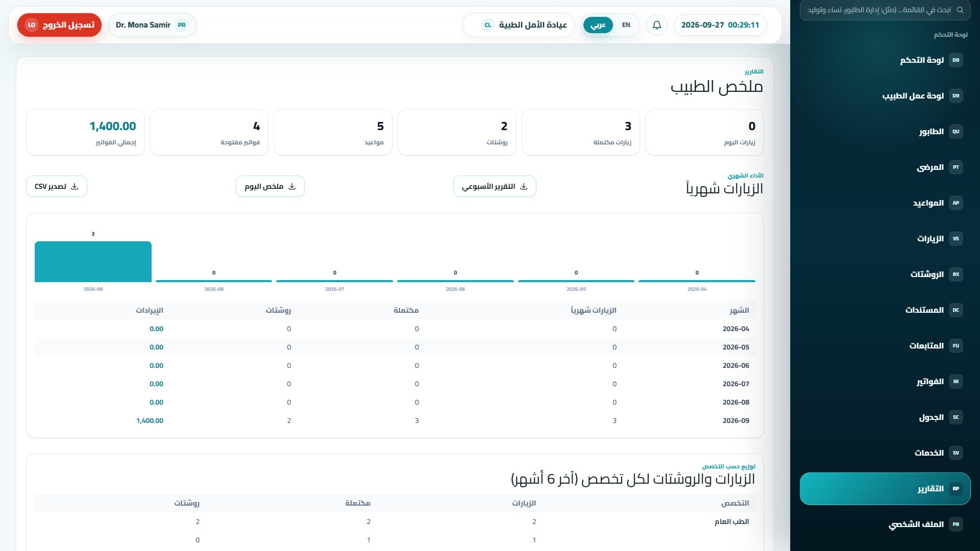Click the sidebar menu search field

coord(885,10)
